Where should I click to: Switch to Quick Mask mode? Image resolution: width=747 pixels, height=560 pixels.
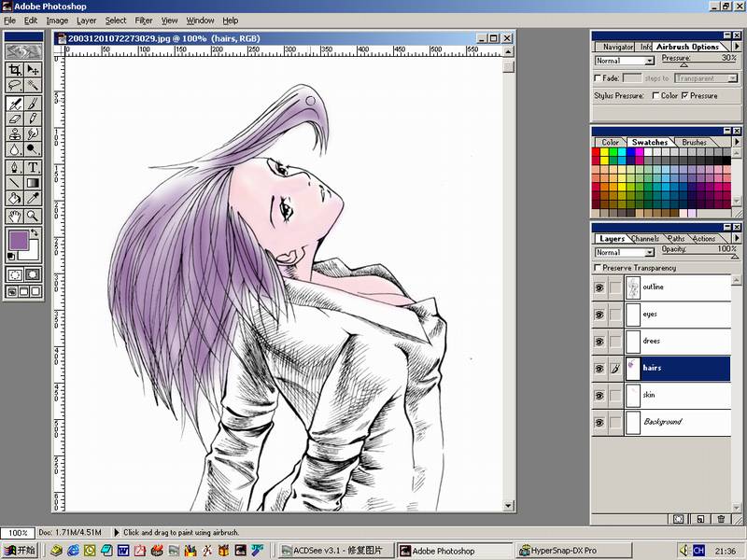[33, 274]
